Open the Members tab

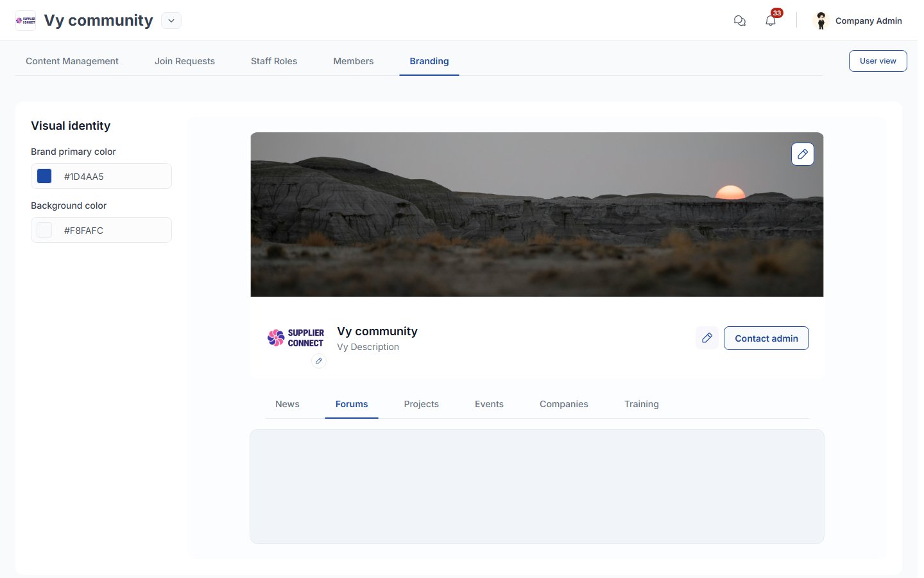point(354,61)
